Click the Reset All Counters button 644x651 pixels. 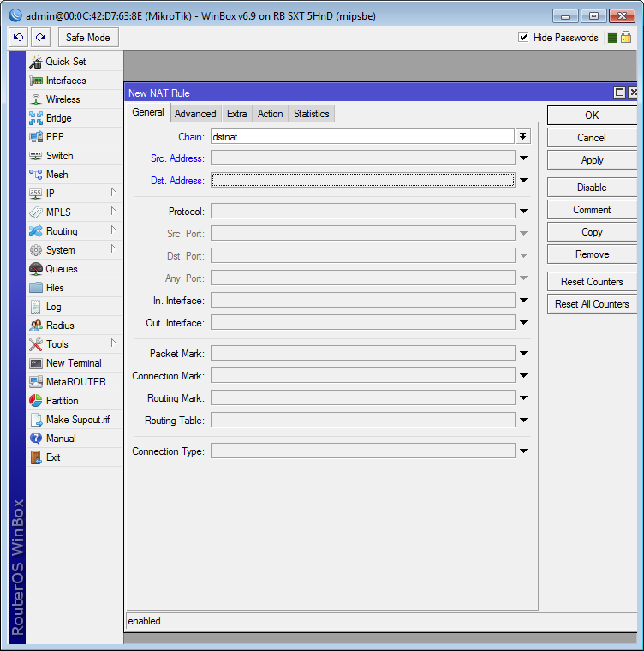pyautogui.click(x=592, y=304)
